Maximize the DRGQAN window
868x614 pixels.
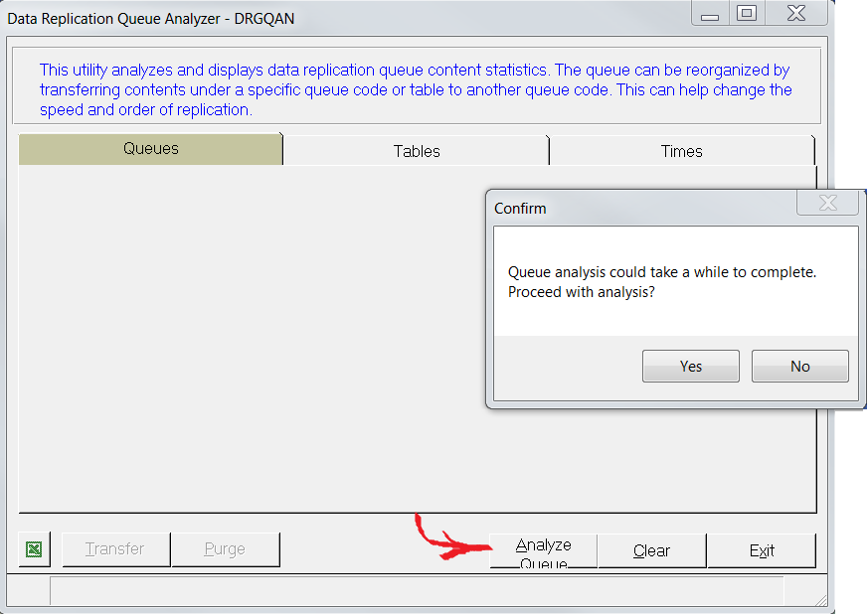pyautogui.click(x=748, y=13)
